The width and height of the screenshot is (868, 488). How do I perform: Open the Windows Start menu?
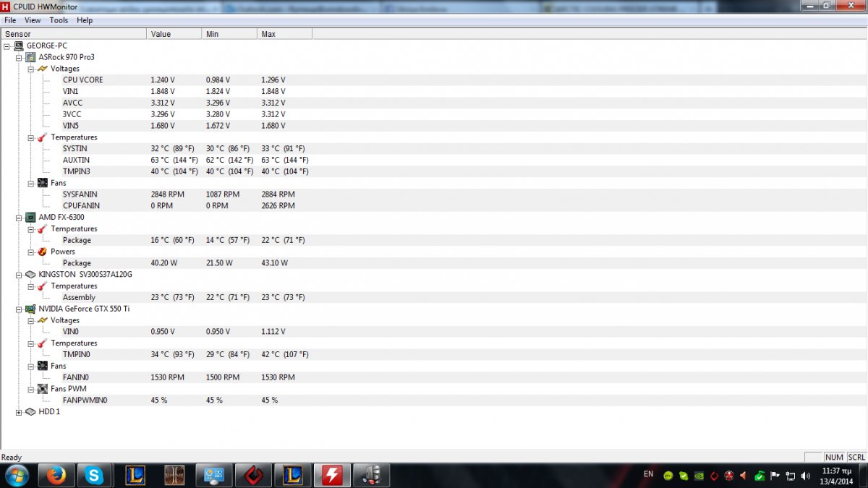point(17,475)
